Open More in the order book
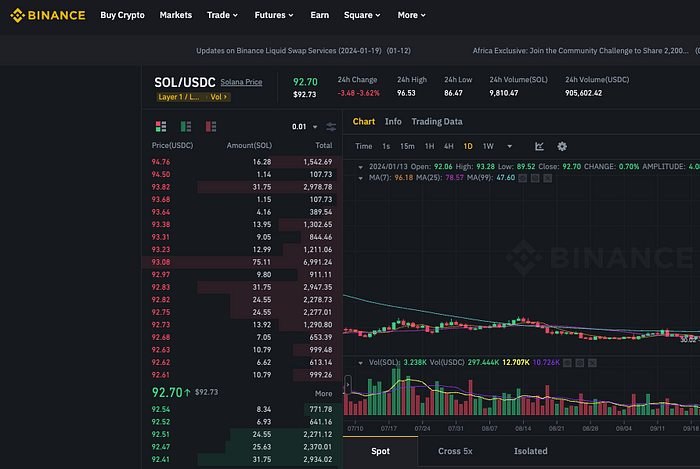 pos(323,394)
